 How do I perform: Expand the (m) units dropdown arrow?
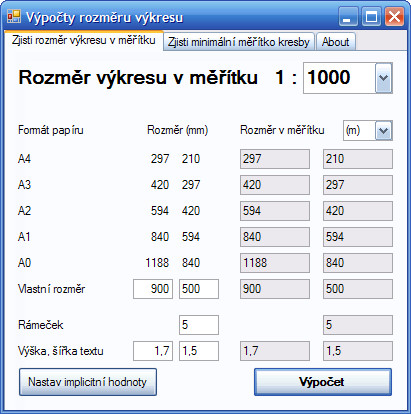[x=383, y=130]
